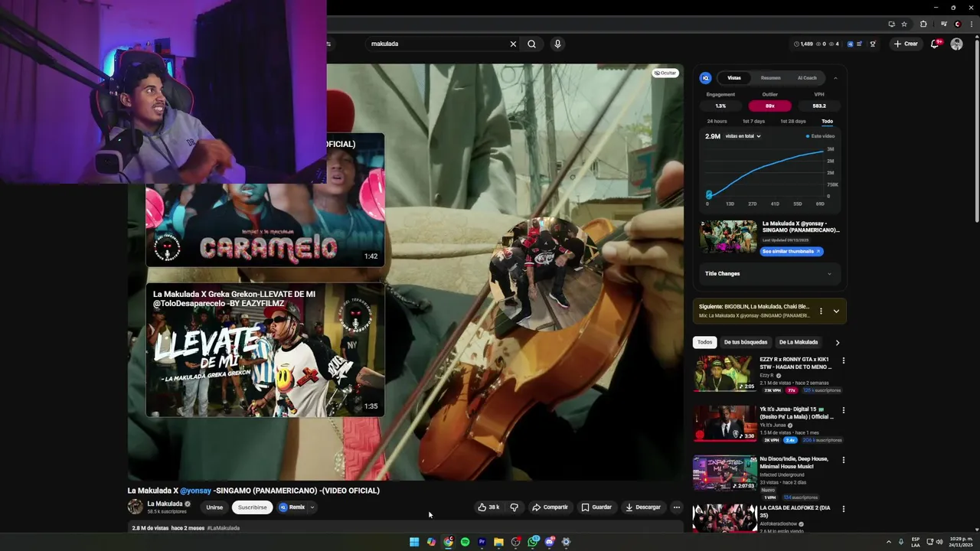Click the Compartir button
Image resolution: width=980 pixels, height=551 pixels.
coord(550,507)
